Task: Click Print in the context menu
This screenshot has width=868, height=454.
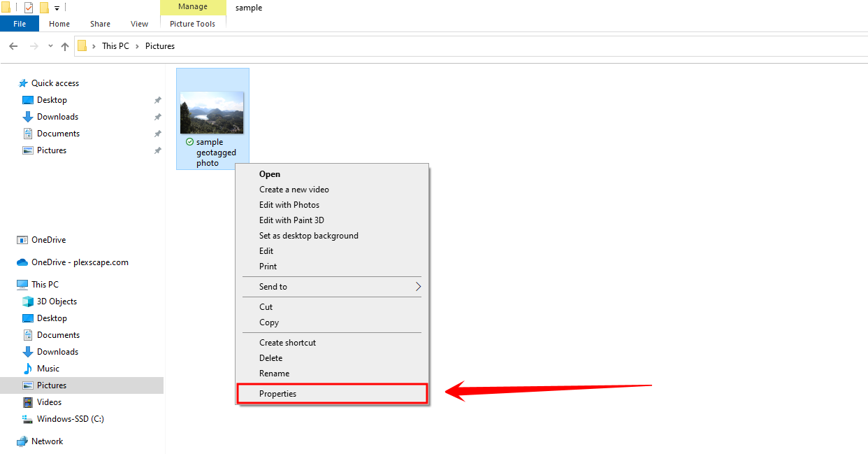Action: click(x=332, y=267)
